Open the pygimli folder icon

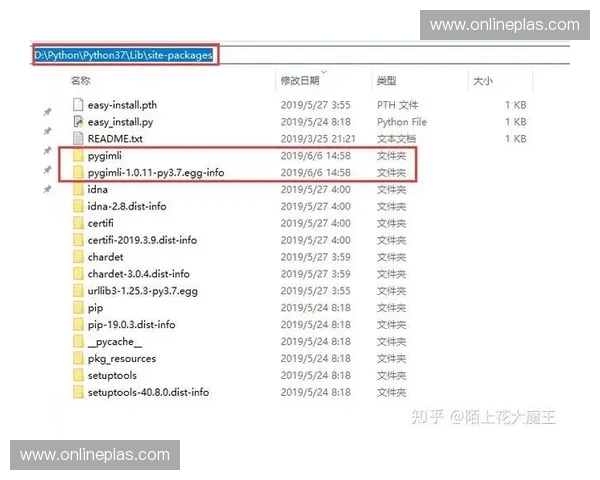[x=78, y=157]
